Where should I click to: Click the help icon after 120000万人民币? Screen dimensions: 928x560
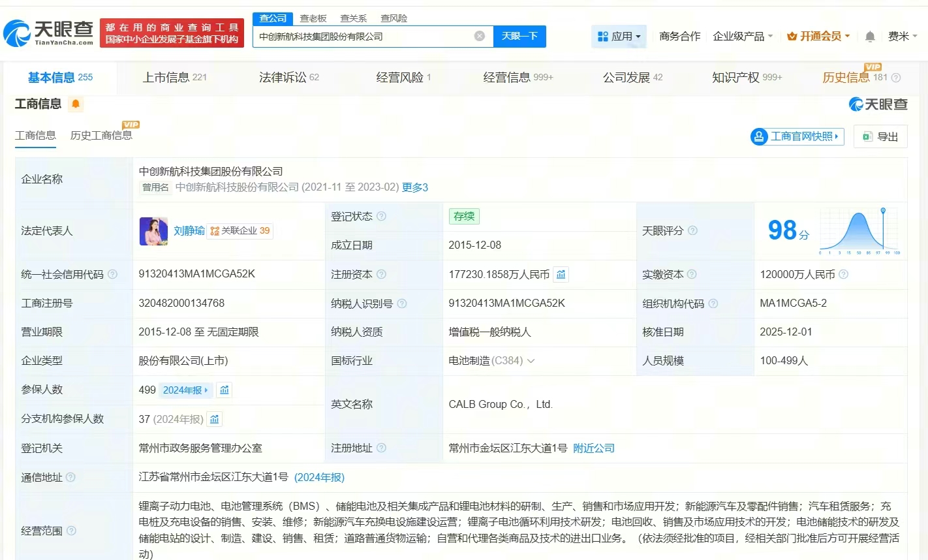pos(843,274)
